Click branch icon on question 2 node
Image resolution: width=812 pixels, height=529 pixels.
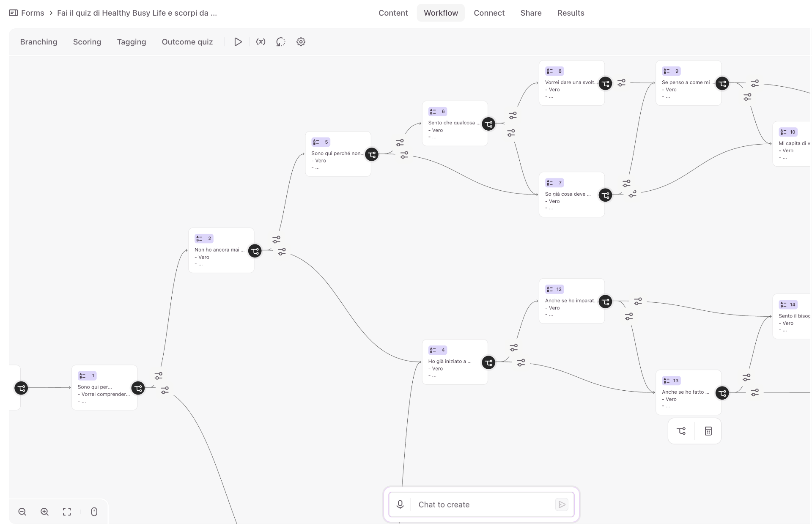click(x=255, y=251)
